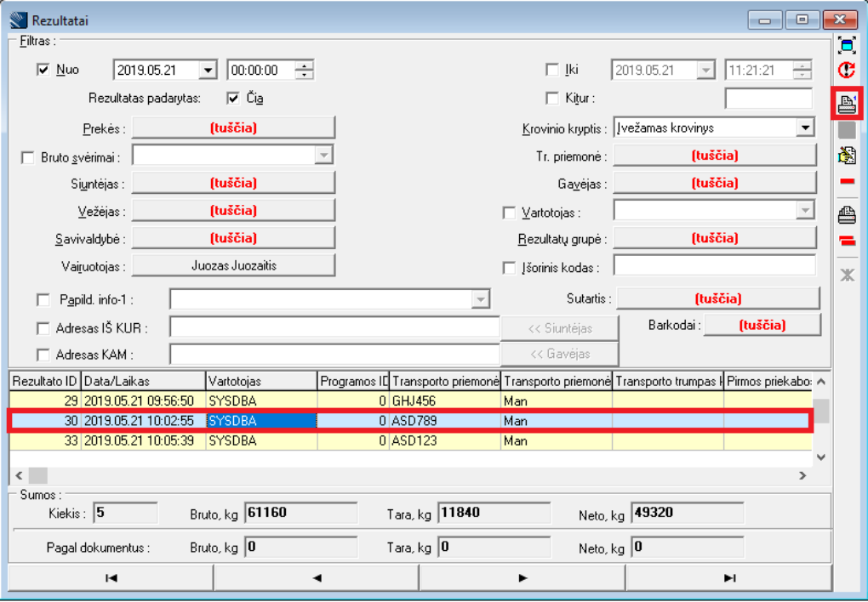Click the Prekės (tuščia) button
The width and height of the screenshot is (868, 602).
233,128
